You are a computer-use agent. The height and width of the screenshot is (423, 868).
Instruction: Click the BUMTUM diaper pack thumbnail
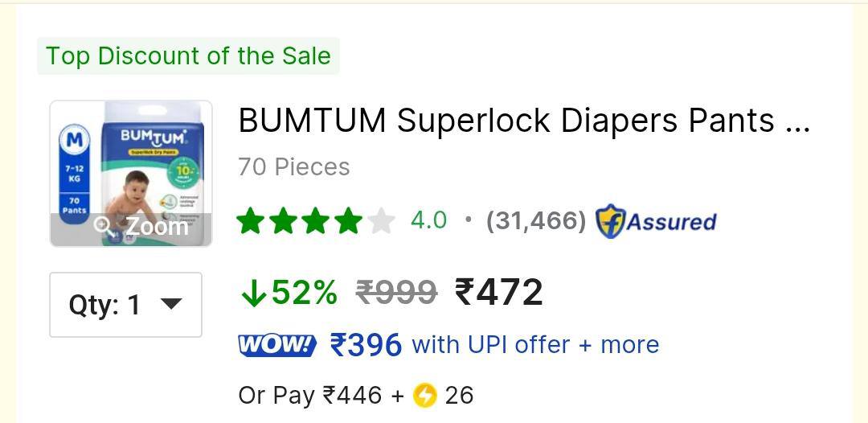pos(131,173)
